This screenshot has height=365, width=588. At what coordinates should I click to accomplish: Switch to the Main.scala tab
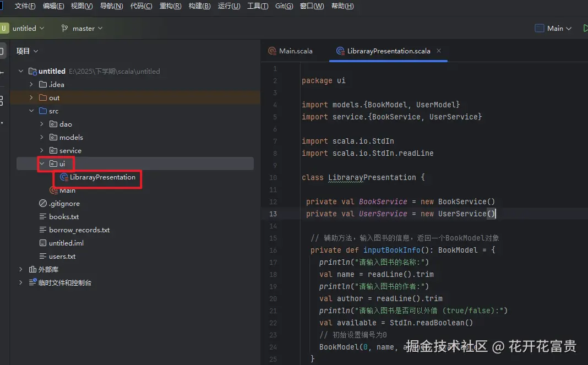click(x=291, y=51)
